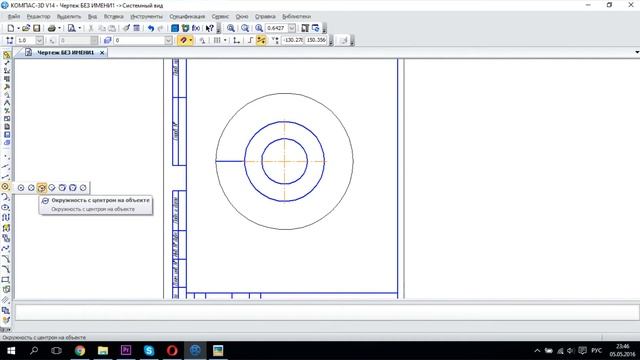Expand the snaps magnet dropdown arrow
Viewport: 640px width, 360px height.
(x=191, y=40)
